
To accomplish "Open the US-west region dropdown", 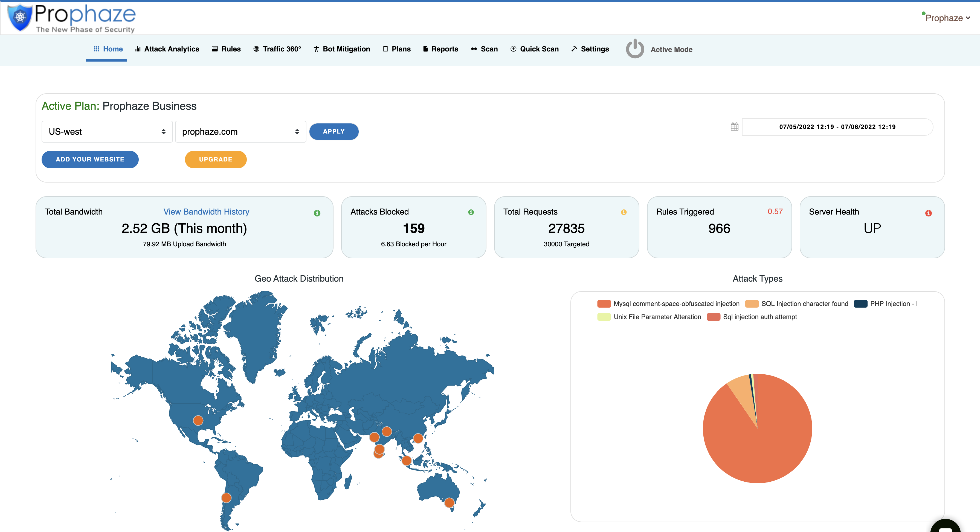I will [107, 132].
